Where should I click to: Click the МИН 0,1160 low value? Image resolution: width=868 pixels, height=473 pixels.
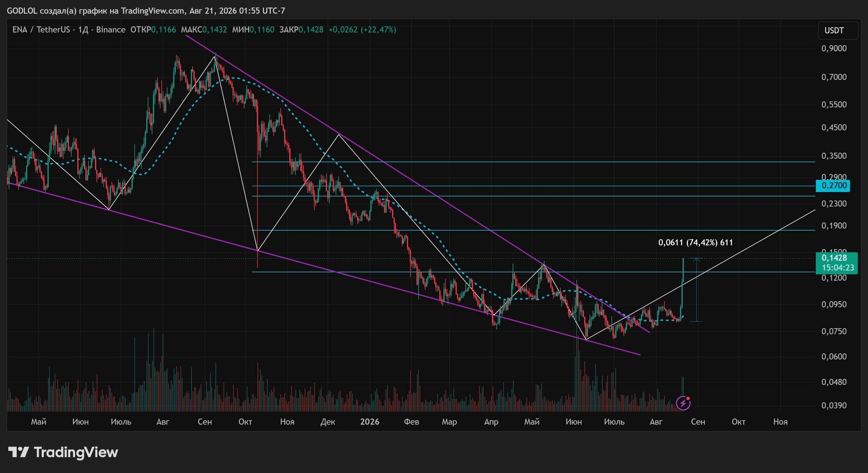coord(253,30)
